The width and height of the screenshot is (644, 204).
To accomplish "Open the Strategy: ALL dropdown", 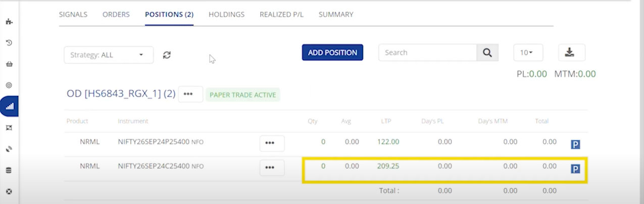I will [x=109, y=55].
